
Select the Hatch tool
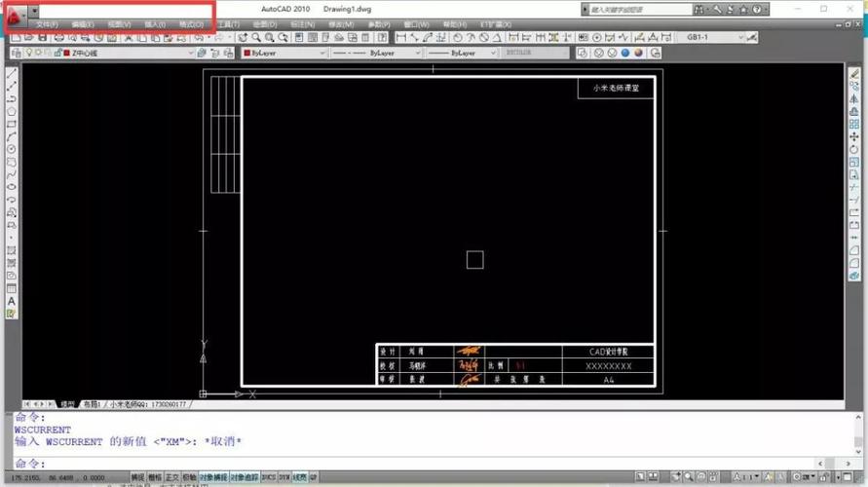pos(12,250)
